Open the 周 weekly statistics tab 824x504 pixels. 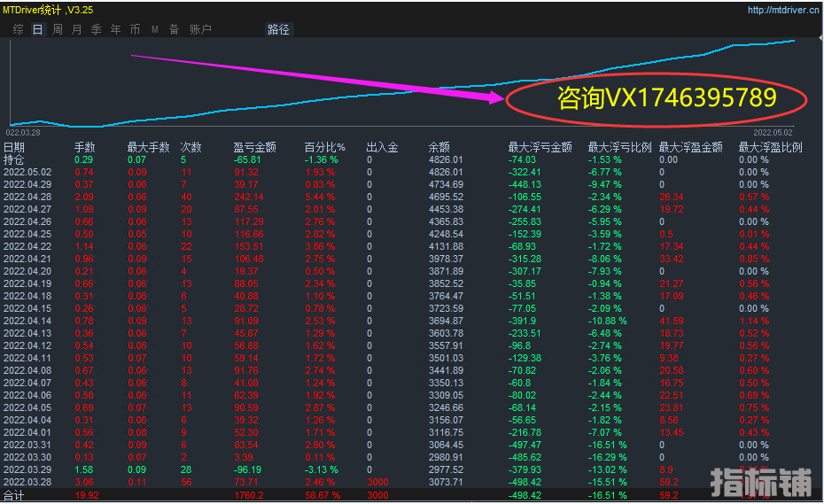58,29
